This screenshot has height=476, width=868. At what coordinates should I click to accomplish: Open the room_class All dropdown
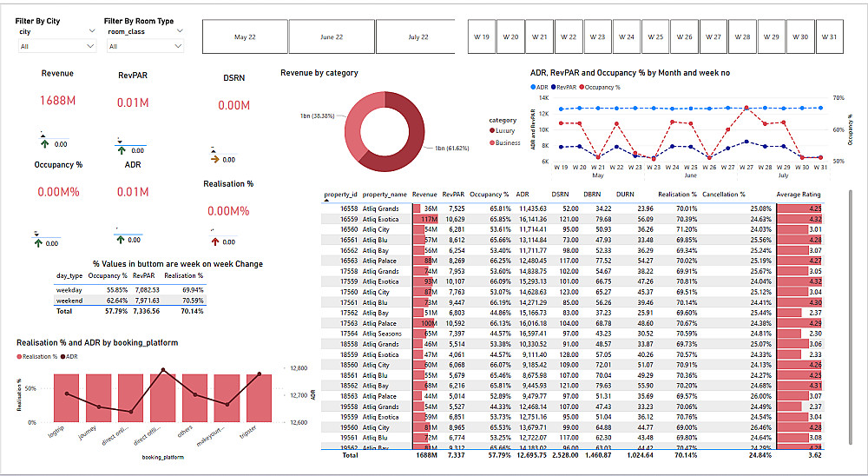(x=145, y=47)
